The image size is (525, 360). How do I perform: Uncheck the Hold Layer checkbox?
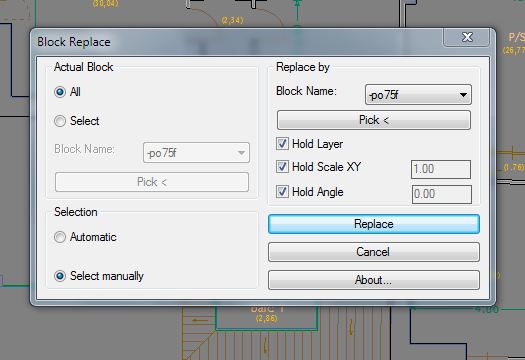[282, 144]
